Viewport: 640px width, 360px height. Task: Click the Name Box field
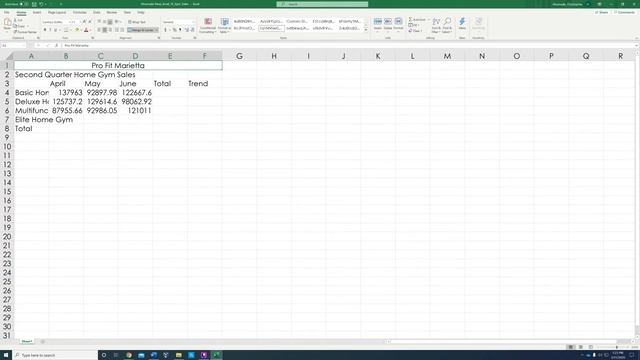(x=13, y=46)
